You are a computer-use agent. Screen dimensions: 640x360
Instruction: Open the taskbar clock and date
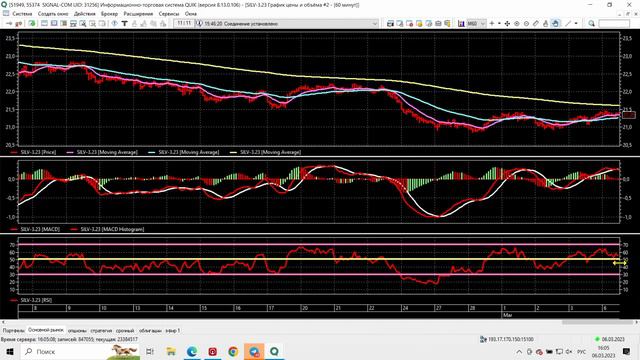(x=603, y=351)
